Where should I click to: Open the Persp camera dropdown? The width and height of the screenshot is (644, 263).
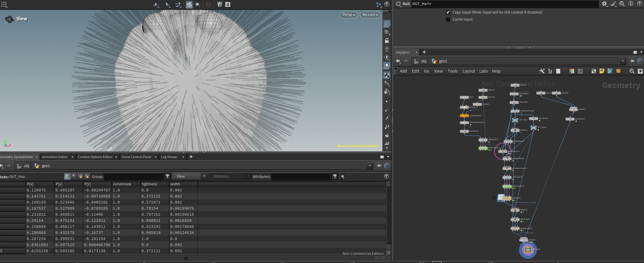[349, 15]
